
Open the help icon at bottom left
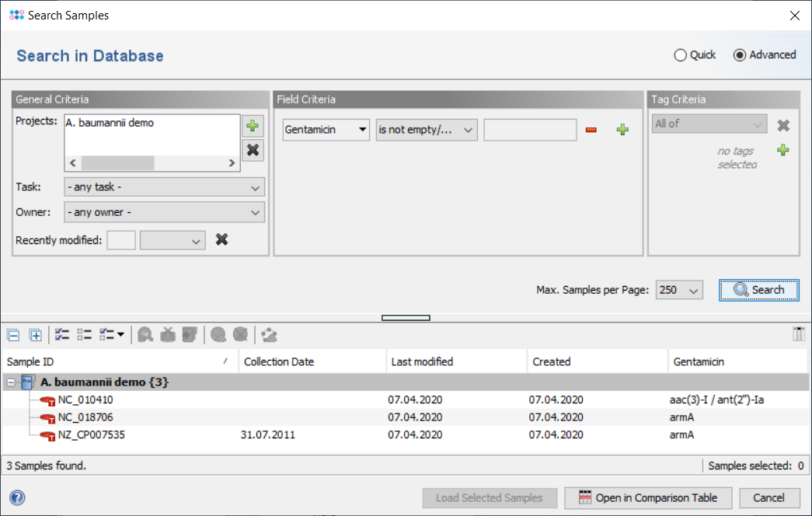coord(17,498)
